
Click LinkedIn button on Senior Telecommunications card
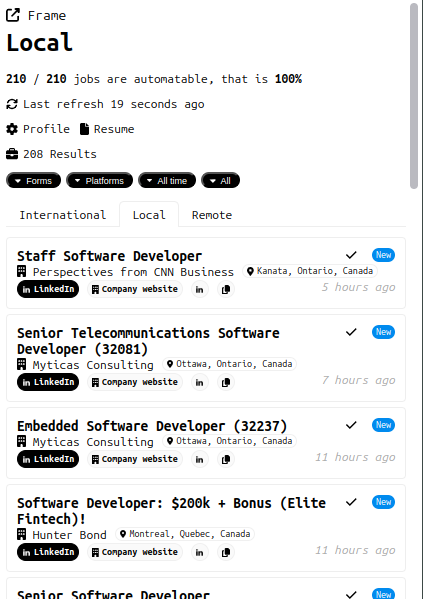tap(48, 382)
